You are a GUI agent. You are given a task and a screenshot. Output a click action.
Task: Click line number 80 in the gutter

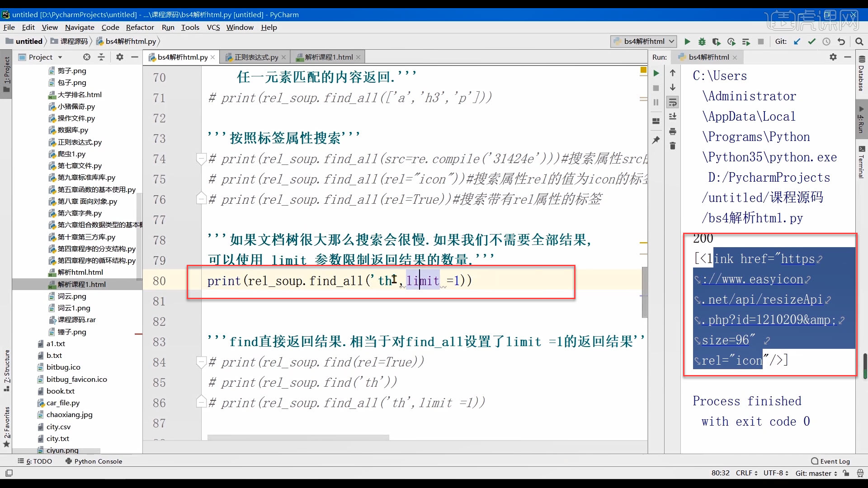tap(159, 281)
